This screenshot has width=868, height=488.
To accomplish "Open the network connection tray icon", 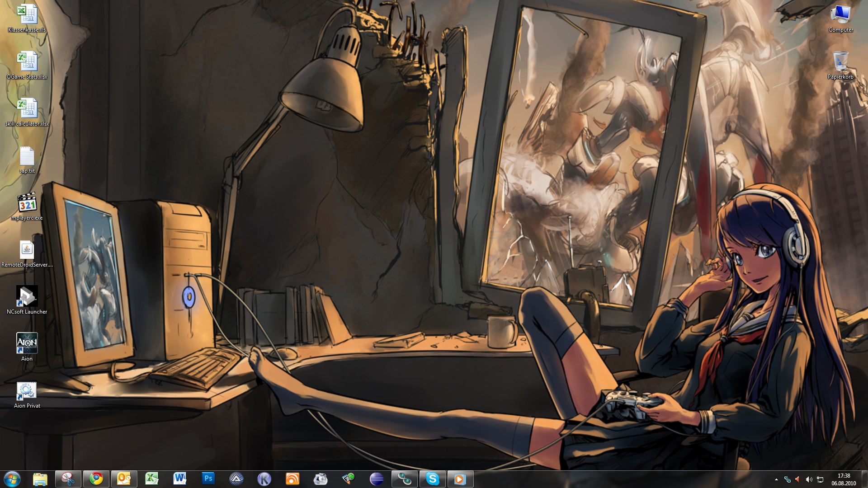I will click(820, 479).
